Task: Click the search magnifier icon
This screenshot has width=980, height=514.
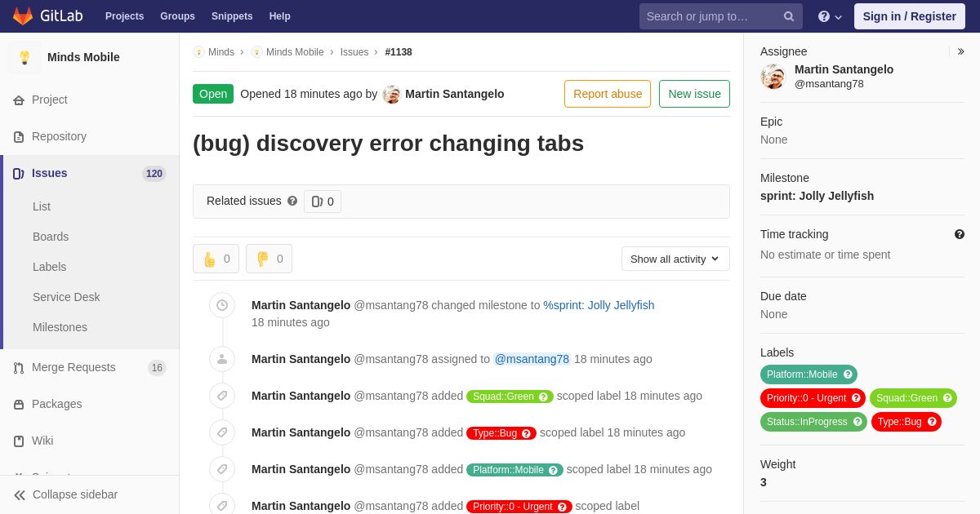Action: click(789, 16)
